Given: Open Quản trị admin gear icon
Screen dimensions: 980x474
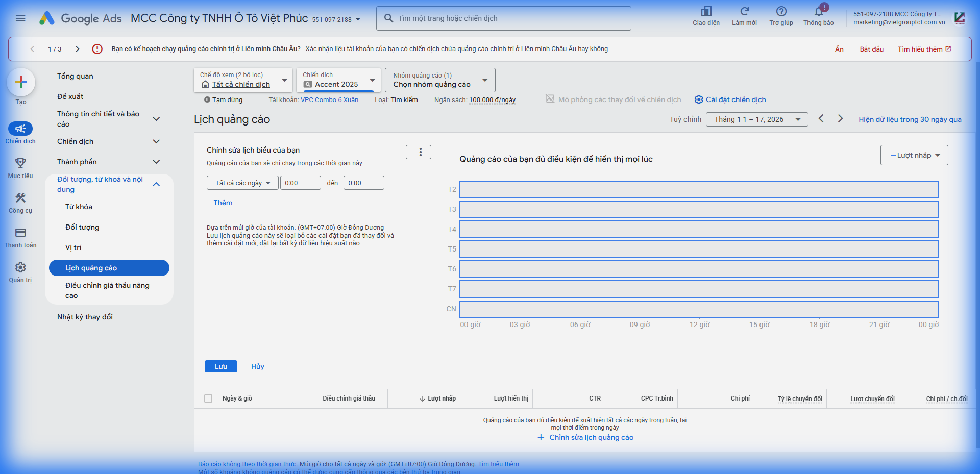Looking at the screenshot, I should (x=20, y=267).
